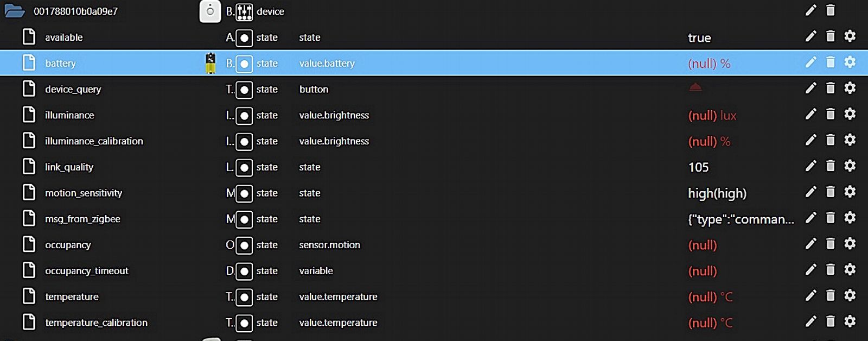Select the illuminance tree item
The width and height of the screenshot is (868, 341).
69,115
